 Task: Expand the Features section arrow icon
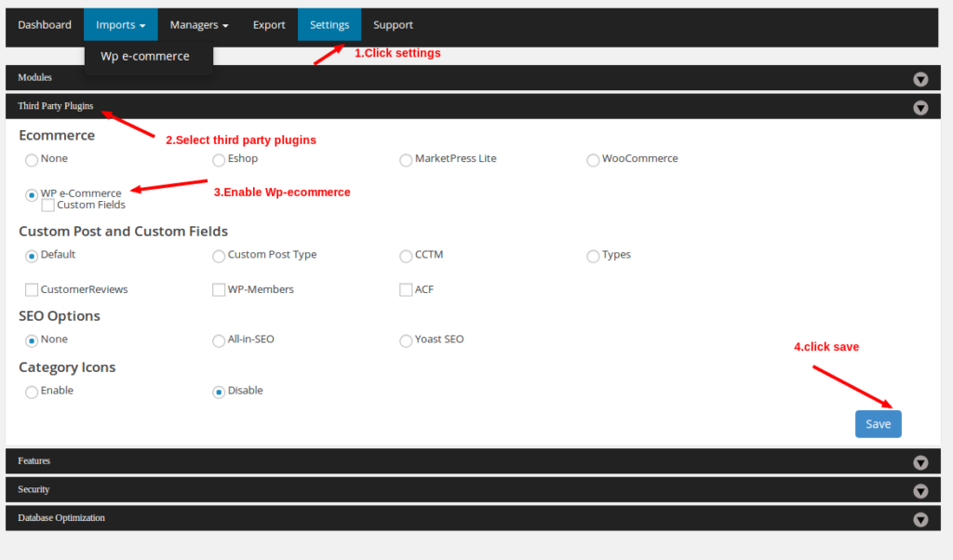click(920, 463)
